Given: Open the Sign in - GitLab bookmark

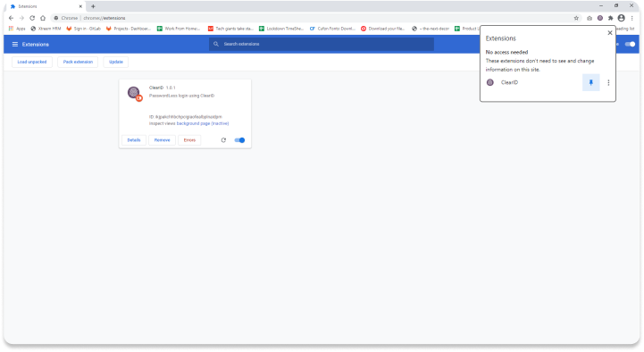Looking at the screenshot, I should [83, 29].
